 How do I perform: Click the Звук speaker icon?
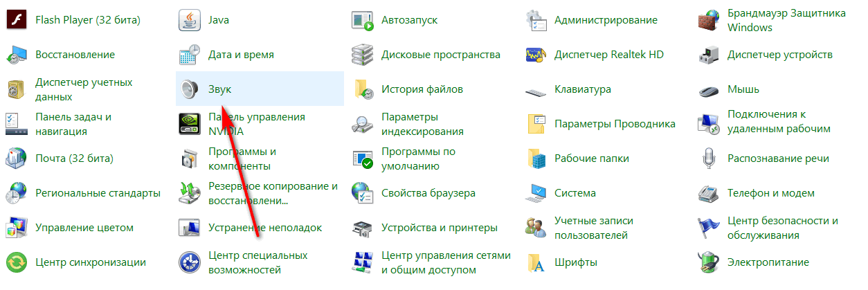point(189,89)
